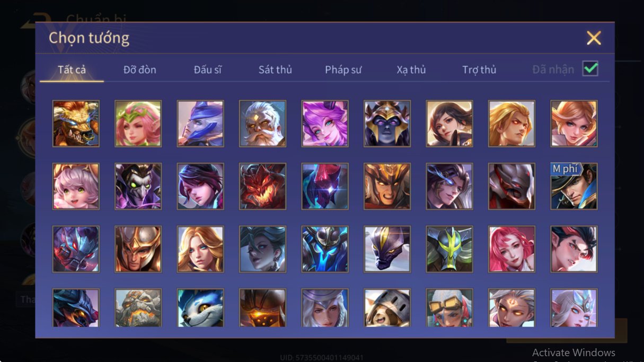Pick the rock golem hero portrait

[x=138, y=307]
